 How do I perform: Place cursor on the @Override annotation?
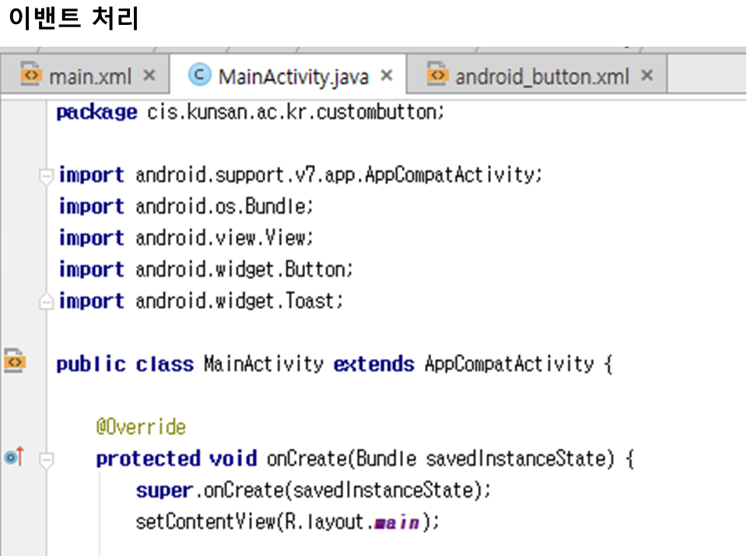point(141,427)
